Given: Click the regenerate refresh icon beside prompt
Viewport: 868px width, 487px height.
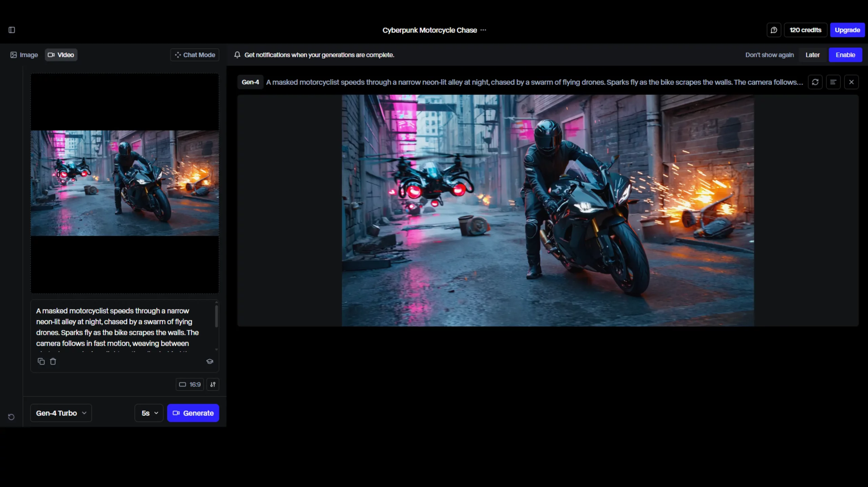Looking at the screenshot, I should (815, 82).
